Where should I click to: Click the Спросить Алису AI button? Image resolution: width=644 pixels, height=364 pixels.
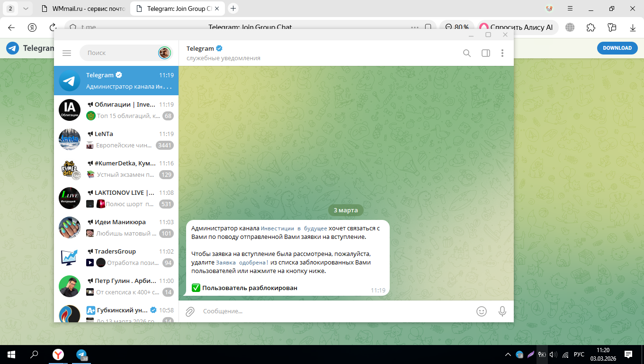coord(518,27)
